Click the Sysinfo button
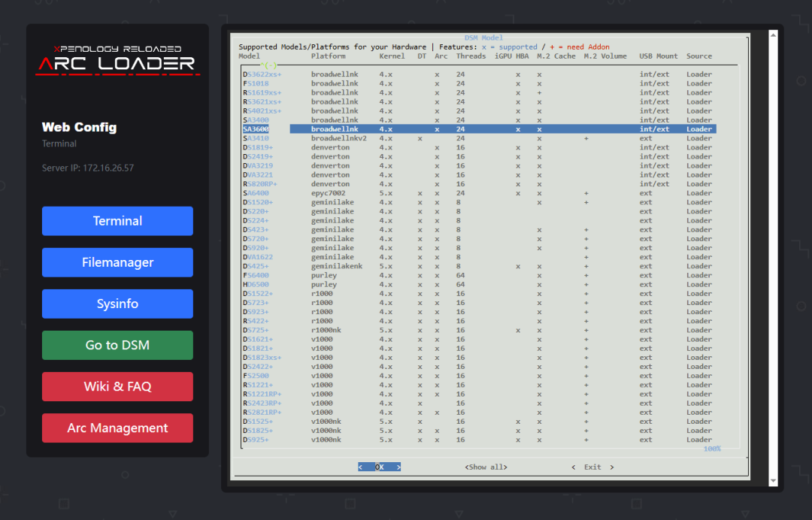812x520 pixels. pyautogui.click(x=117, y=304)
